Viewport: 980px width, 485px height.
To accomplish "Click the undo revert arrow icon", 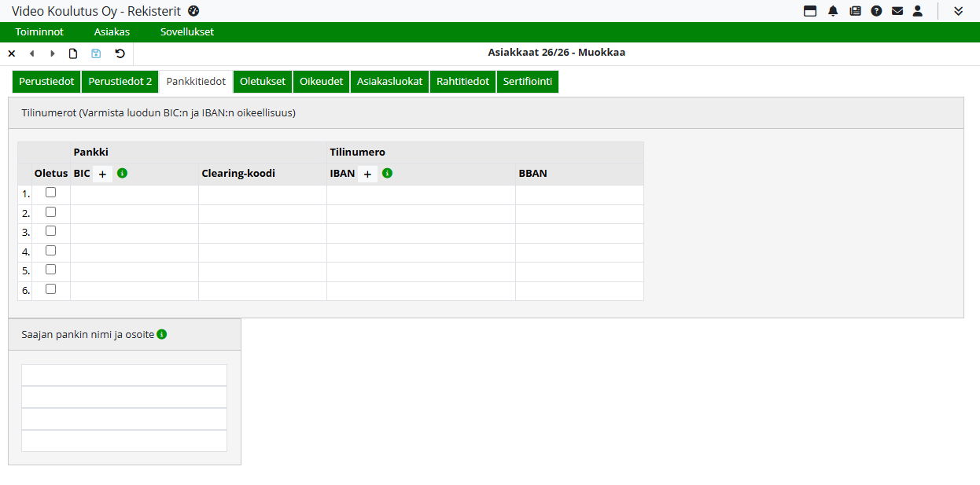I will click(120, 53).
